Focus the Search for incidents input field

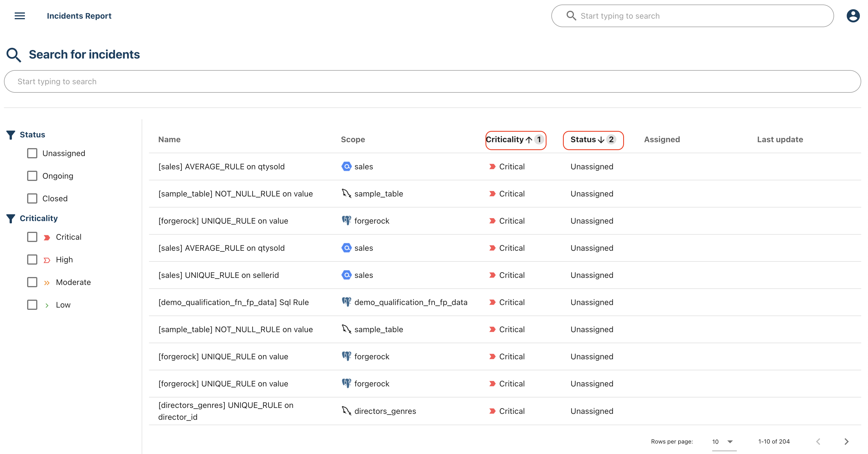[432, 81]
